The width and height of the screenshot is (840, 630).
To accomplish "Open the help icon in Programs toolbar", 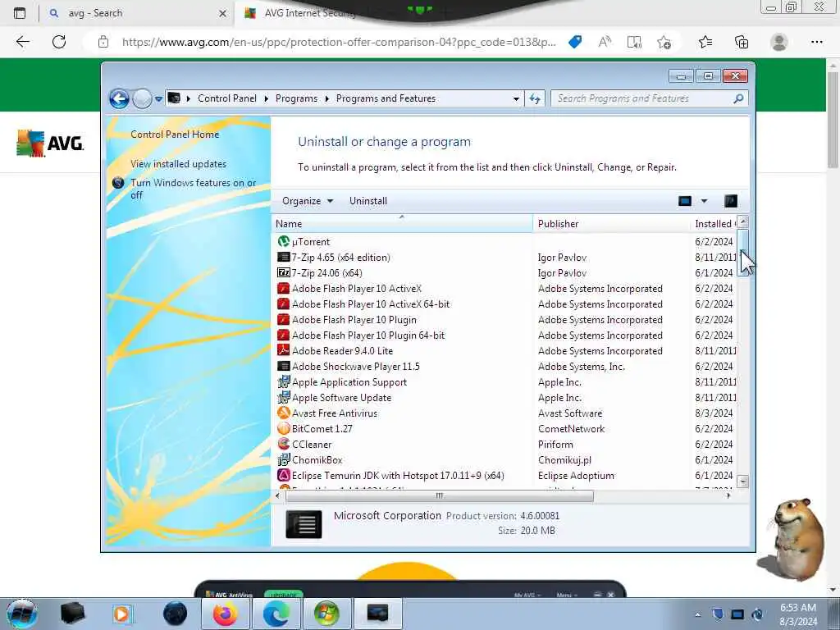I will (x=731, y=201).
